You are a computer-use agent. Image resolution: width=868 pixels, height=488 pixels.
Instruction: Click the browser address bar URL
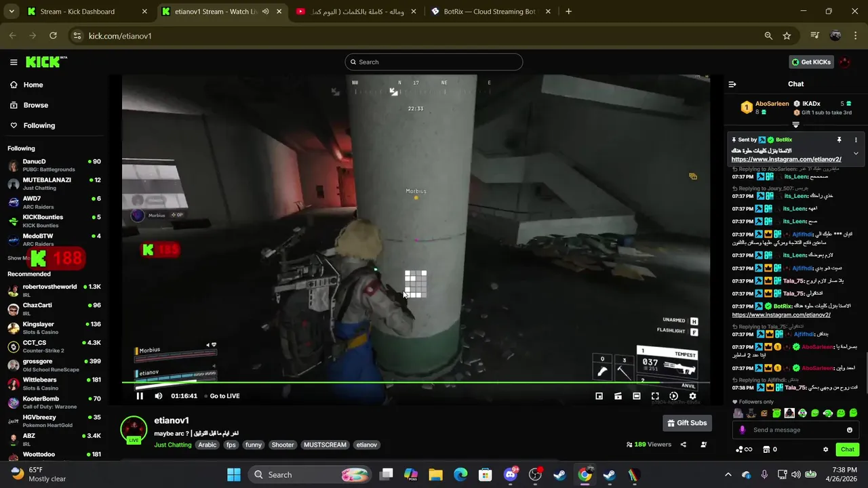pyautogui.click(x=120, y=36)
